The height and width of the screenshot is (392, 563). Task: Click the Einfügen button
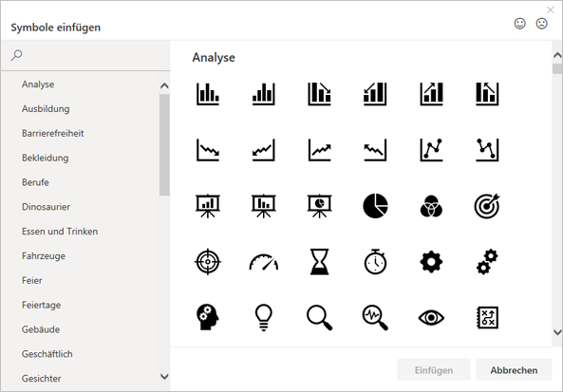434,370
